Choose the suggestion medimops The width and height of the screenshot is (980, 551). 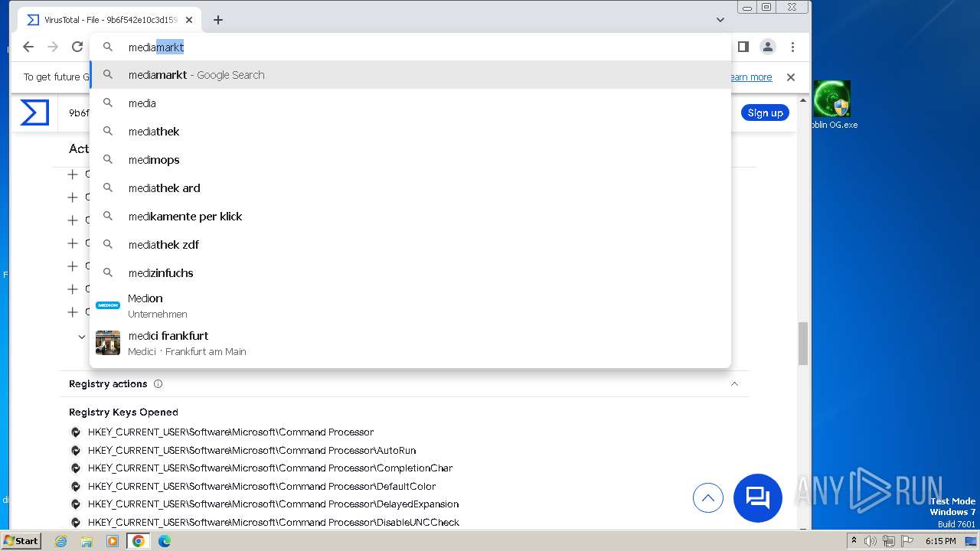410,160
